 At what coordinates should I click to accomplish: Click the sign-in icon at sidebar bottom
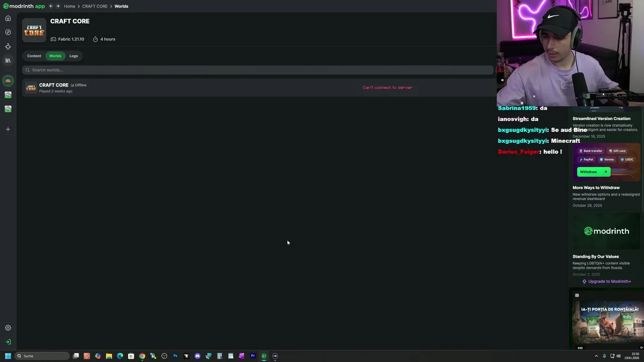click(x=8, y=342)
